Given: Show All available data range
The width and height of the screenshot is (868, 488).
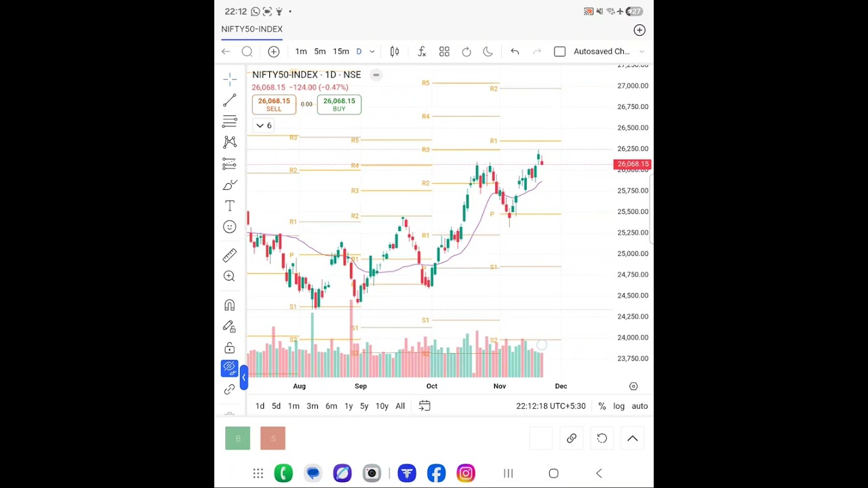Looking at the screenshot, I should click(x=400, y=406).
